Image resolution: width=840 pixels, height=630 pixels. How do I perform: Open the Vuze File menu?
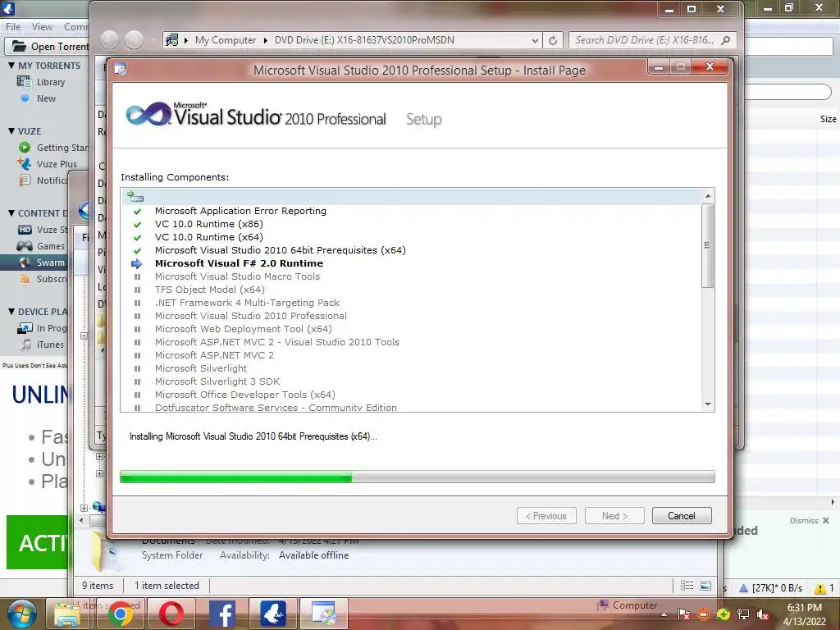[13, 27]
